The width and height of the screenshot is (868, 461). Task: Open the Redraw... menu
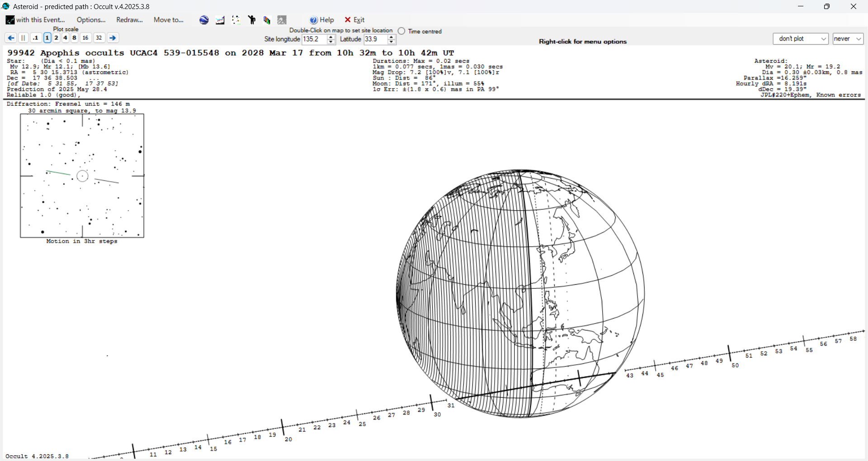pyautogui.click(x=129, y=20)
